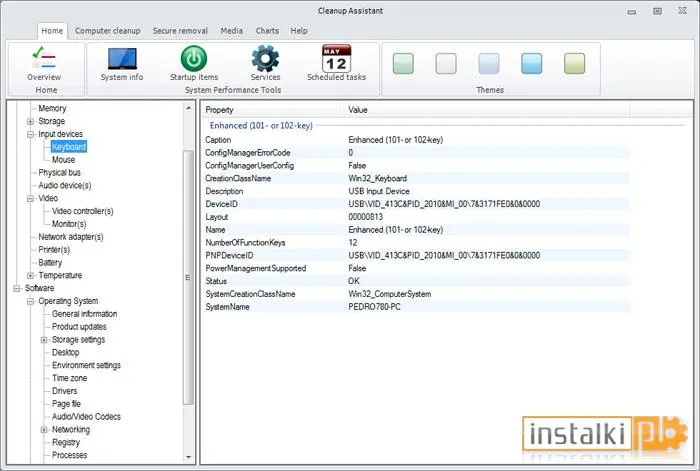The height and width of the screenshot is (471, 700).
Task: Open the Services gear icon
Action: pos(265,58)
